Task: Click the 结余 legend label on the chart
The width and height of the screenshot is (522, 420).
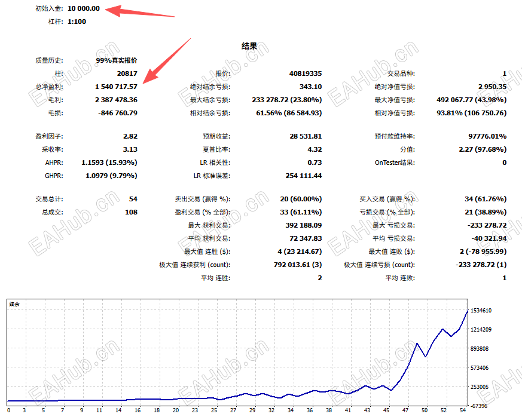Action: click(x=13, y=302)
